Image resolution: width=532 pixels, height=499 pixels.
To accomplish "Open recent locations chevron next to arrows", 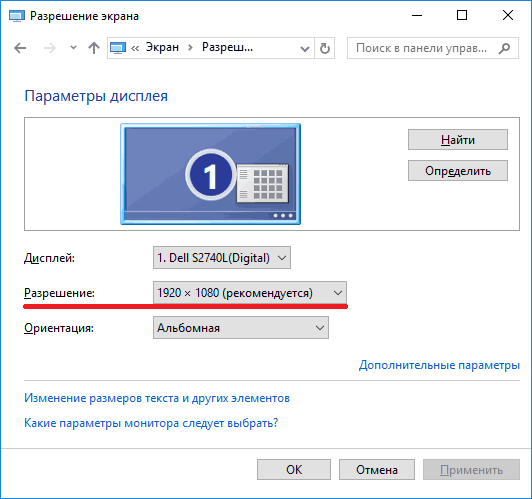I will (x=73, y=48).
